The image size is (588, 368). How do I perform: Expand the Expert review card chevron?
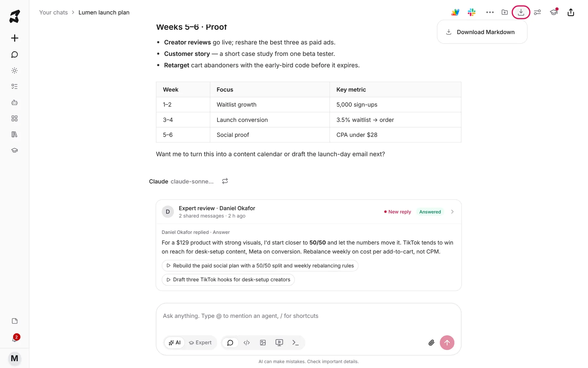point(452,212)
